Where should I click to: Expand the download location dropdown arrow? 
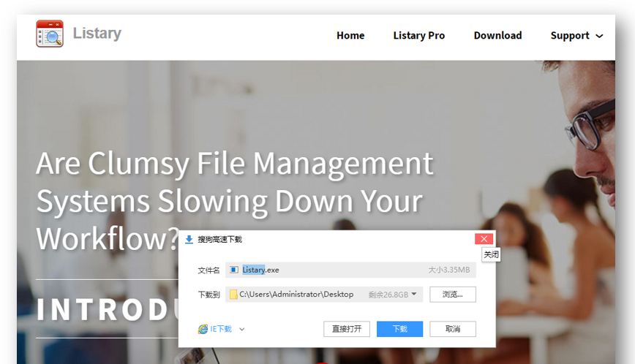(x=414, y=294)
